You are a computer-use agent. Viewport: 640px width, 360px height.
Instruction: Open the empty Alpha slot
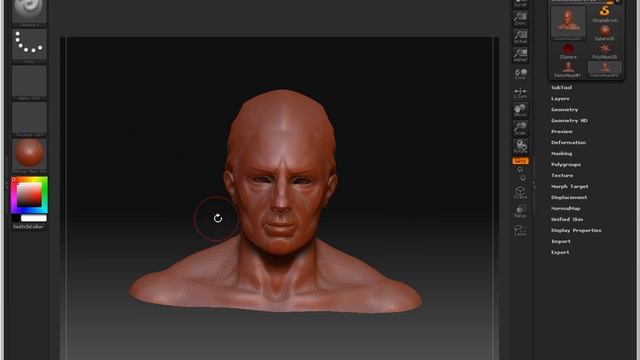[x=29, y=82]
